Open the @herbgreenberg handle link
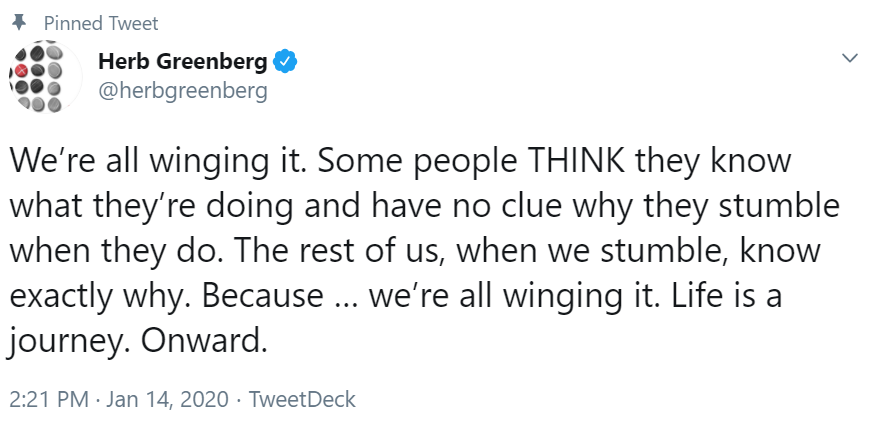 click(x=182, y=91)
